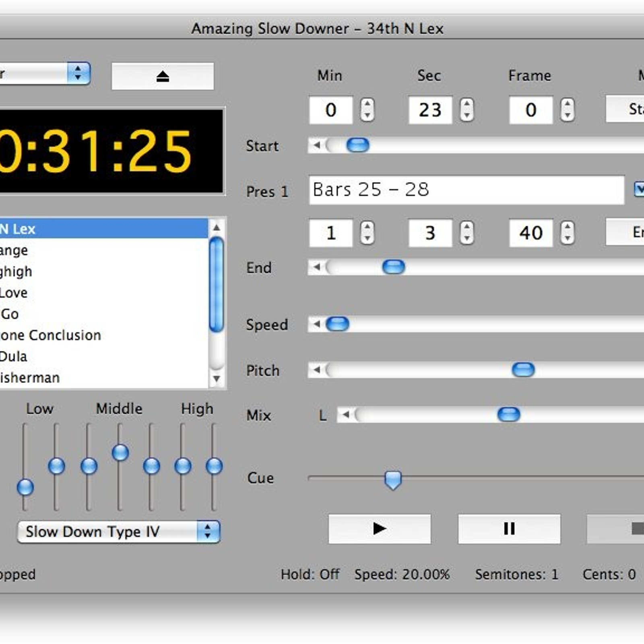This screenshot has width=644, height=644.
Task: Click the eject button
Action: point(163,76)
